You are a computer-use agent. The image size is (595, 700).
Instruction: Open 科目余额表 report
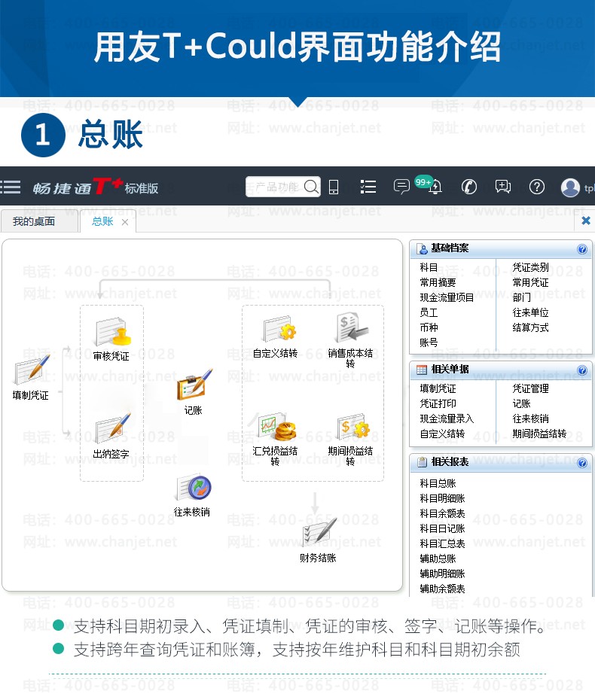click(442, 513)
